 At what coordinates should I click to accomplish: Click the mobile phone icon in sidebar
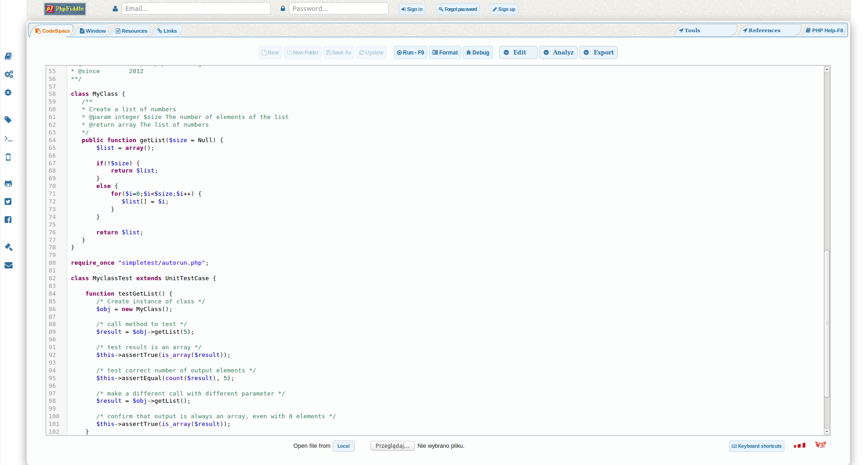[x=8, y=157]
